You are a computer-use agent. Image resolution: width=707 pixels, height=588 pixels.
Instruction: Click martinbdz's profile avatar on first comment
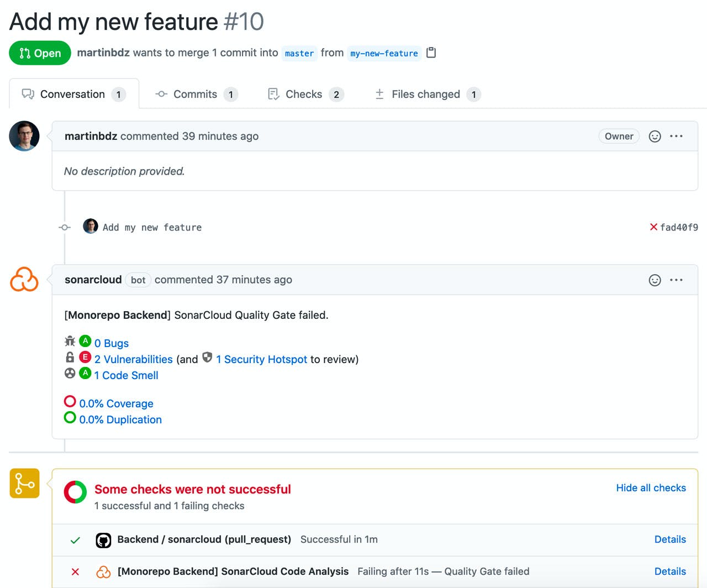[24, 136]
